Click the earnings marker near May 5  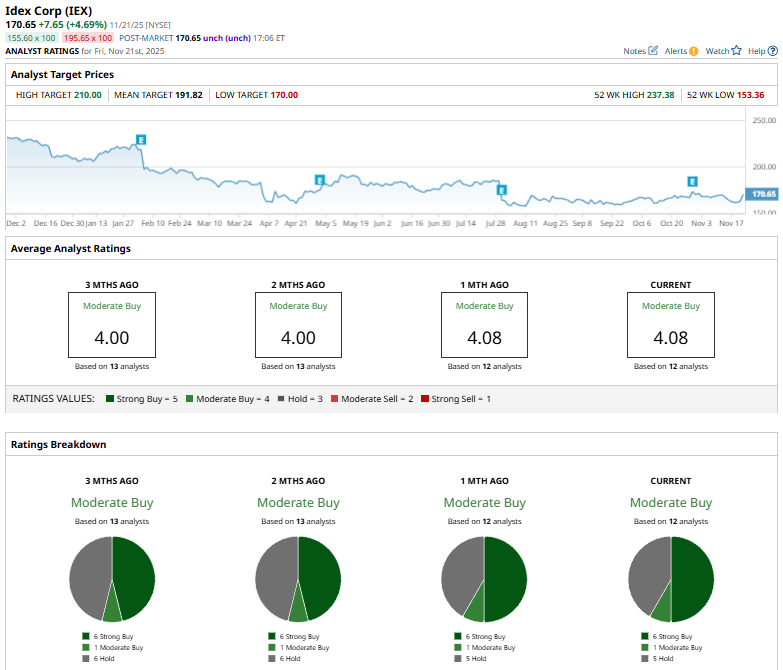click(320, 180)
